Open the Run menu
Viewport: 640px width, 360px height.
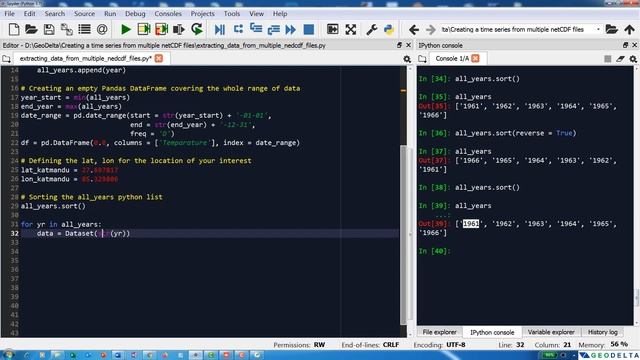pos(110,13)
